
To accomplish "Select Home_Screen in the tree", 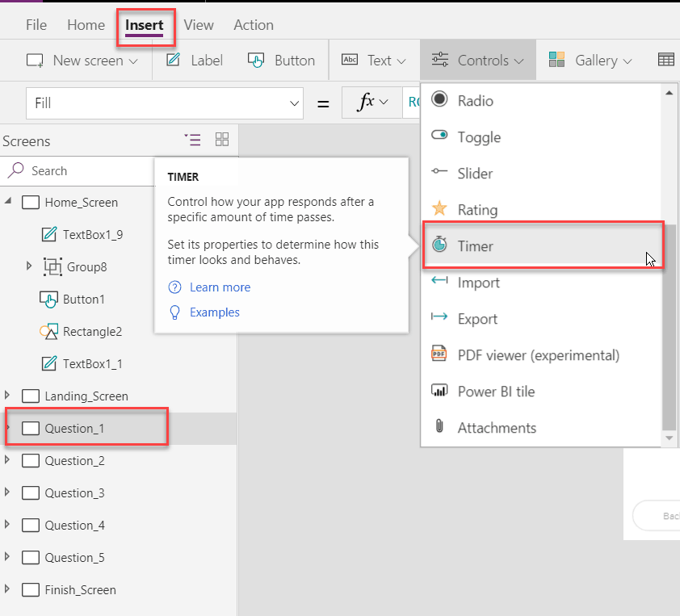I will click(81, 203).
